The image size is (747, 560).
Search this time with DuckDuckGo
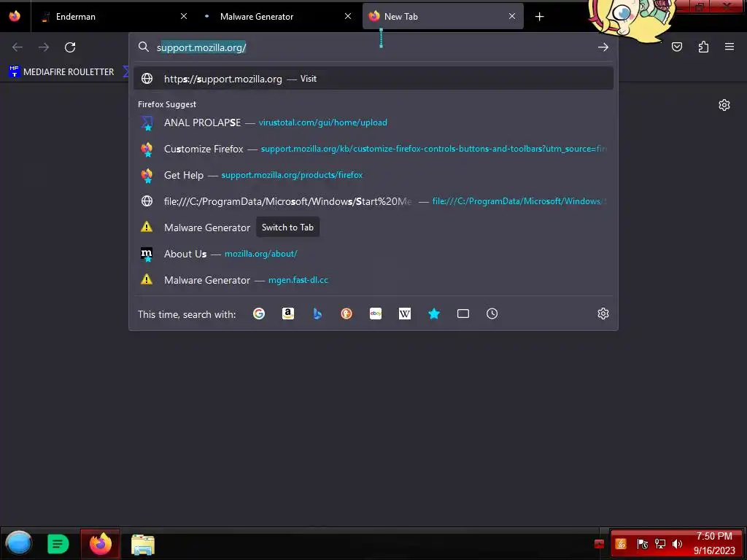(347, 314)
